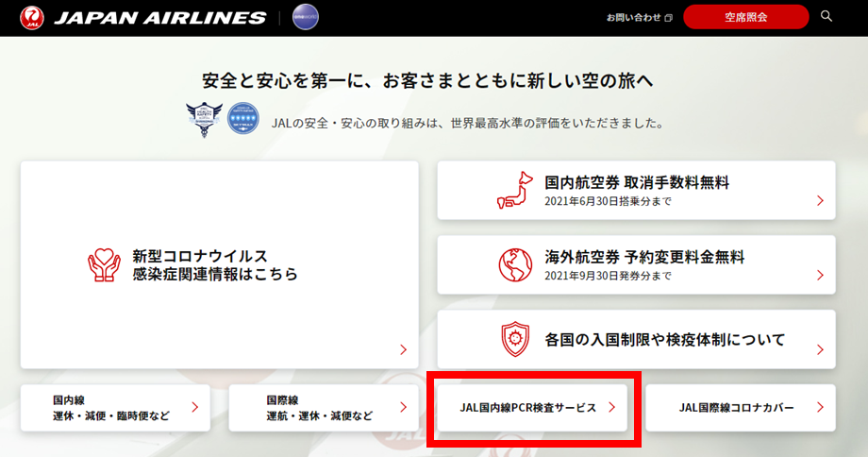Expand arrow on 国内航空券 取消手数料無料 card

click(821, 200)
